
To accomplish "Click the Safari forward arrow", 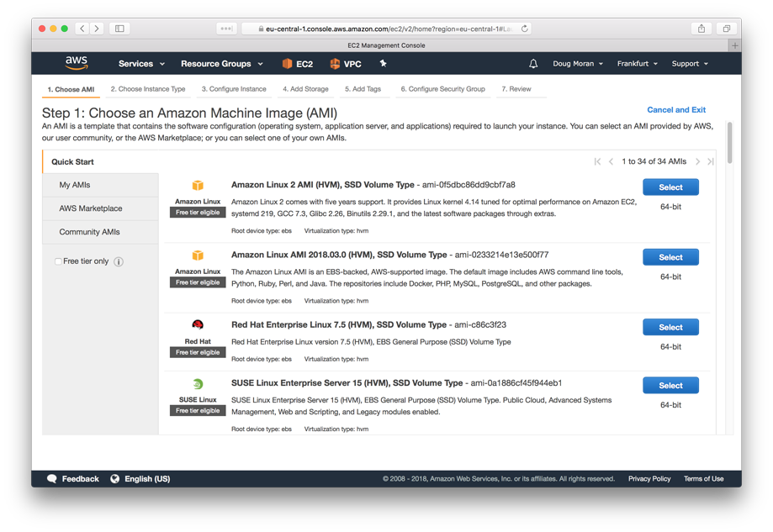I will click(97, 29).
